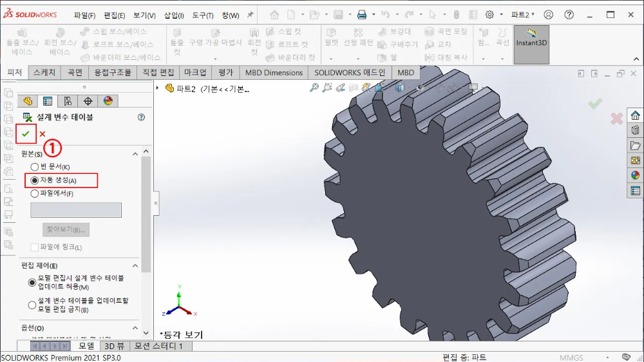This screenshot has height=362, width=644.
Task: Open the Options gear dropdown arrow
Action: coord(502,15)
